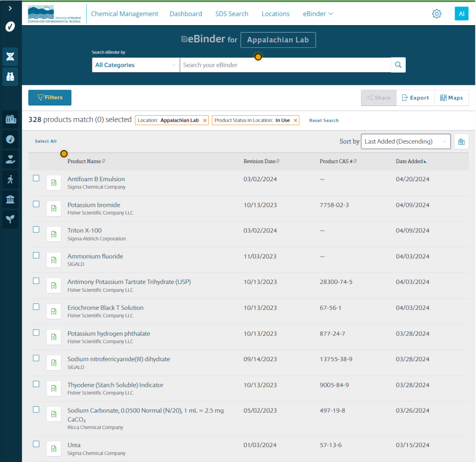Open SDS document for Antimony Potassium Tartrate
Screen dimensions: 476x462
tap(54, 285)
